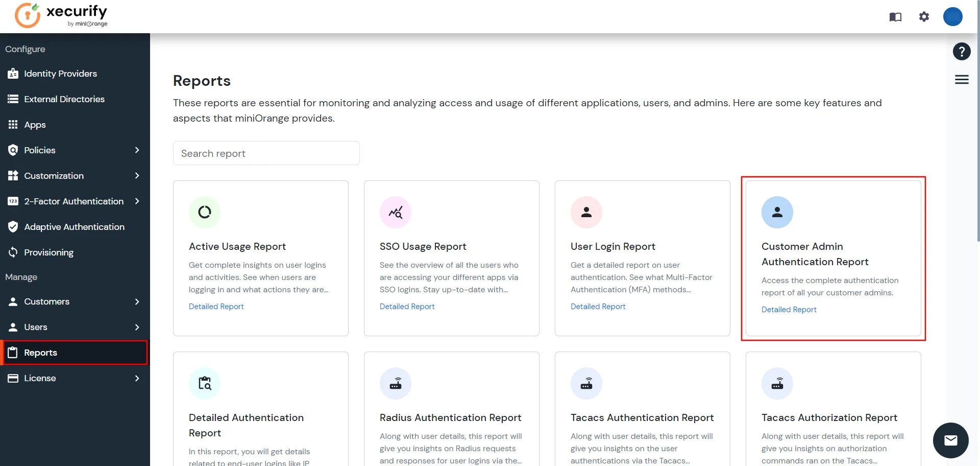Click the SSO Usage Report graph icon
This screenshot has height=466, width=980.
(x=396, y=212)
